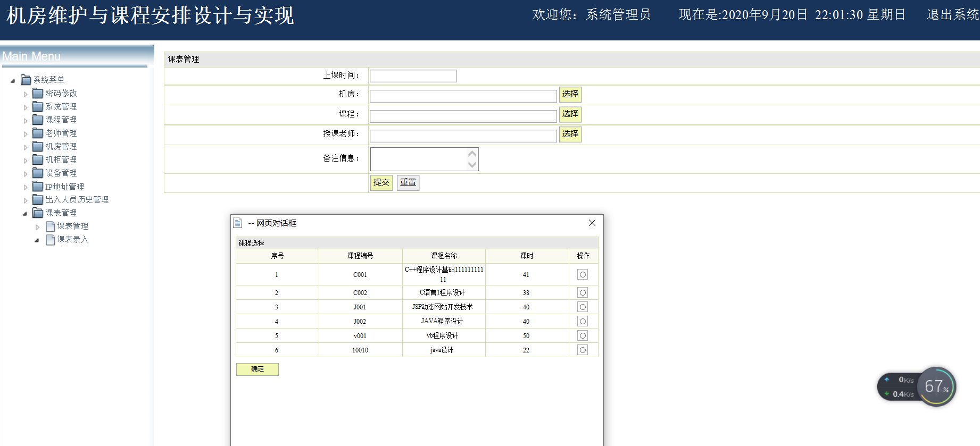This screenshot has height=446, width=980.
Task: Click the document icon in dialog title bar
Action: pyautogui.click(x=238, y=223)
